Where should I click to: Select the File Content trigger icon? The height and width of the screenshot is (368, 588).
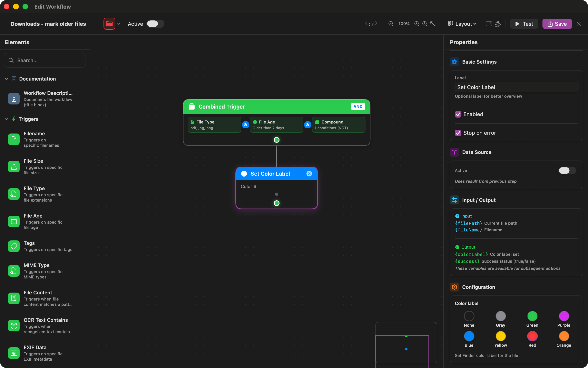(14, 298)
